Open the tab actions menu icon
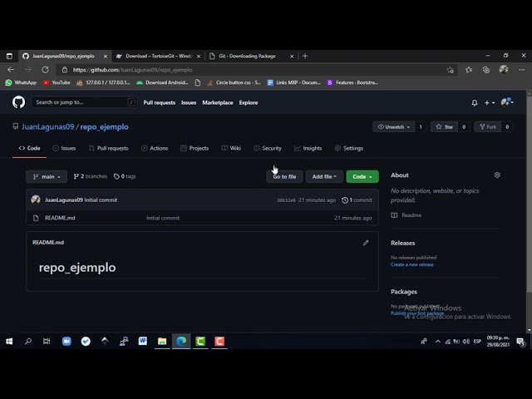The image size is (532, 399). coord(9,56)
